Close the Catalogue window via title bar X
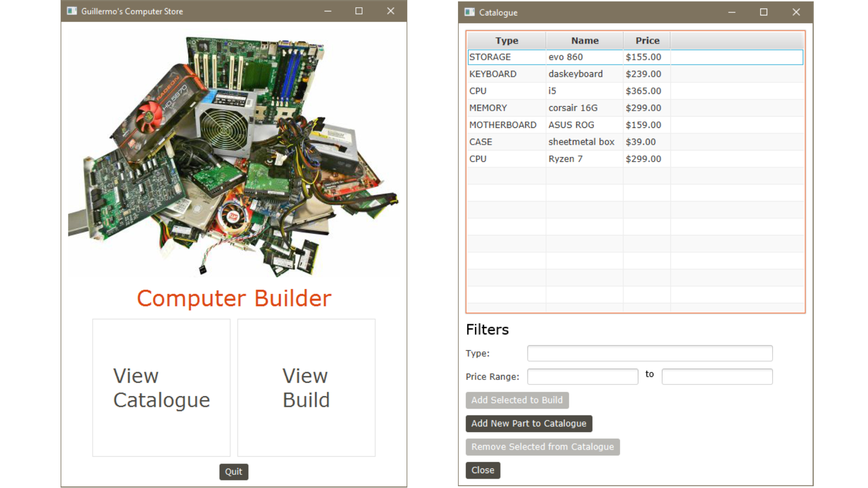This screenshot has height=488, width=868. [796, 12]
